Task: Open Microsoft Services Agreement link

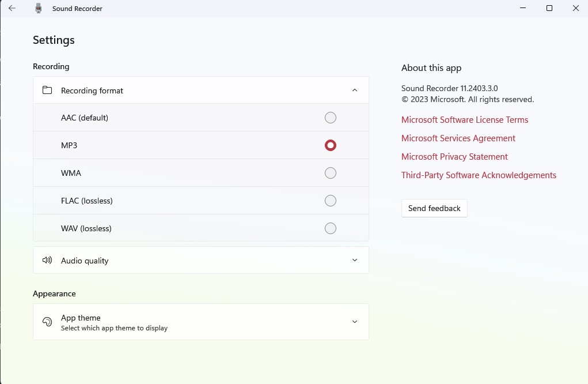Action: (458, 138)
